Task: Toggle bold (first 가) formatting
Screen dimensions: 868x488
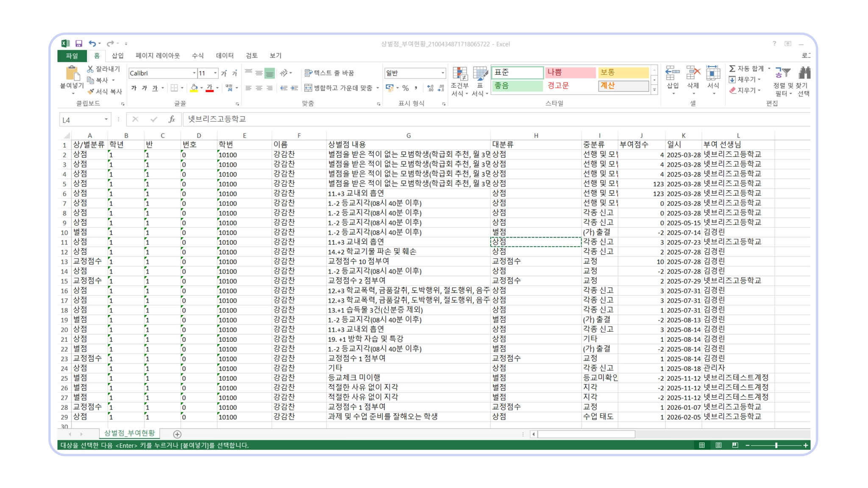Action: (134, 88)
